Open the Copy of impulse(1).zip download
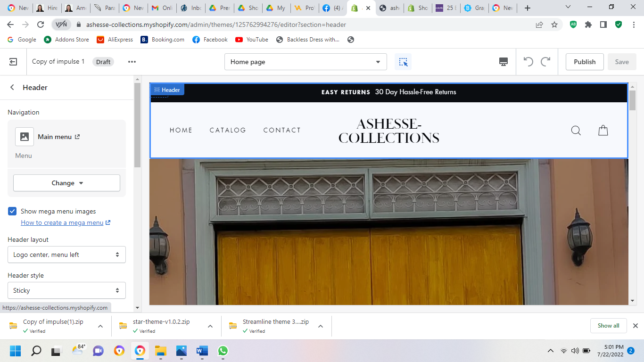The image size is (644, 362). coord(53,326)
